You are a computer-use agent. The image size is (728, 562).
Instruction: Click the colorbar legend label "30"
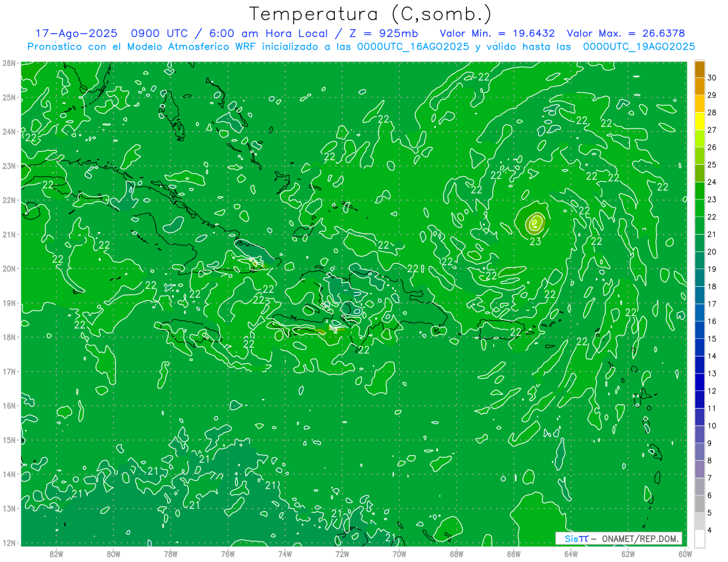712,78
